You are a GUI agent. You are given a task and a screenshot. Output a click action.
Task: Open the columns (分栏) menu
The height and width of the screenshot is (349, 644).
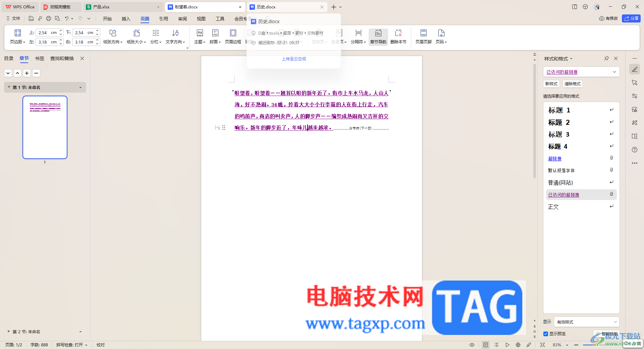coord(156,37)
